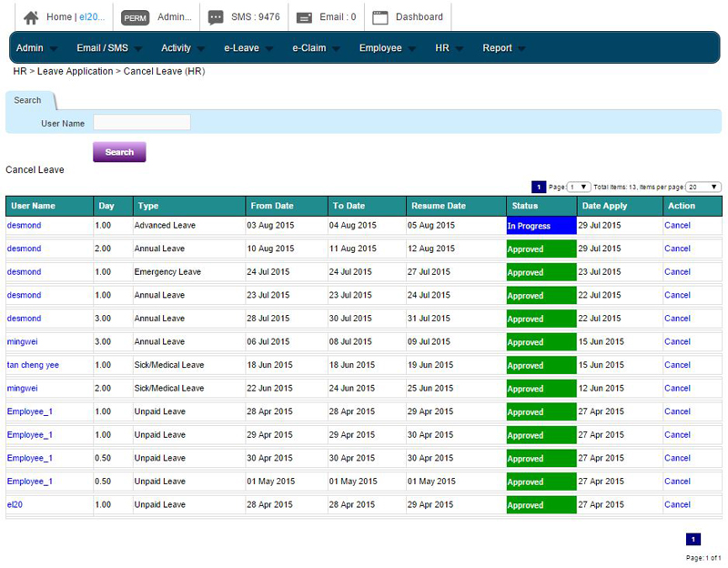Open the el20 user link in table
The height and width of the screenshot is (568, 728).
point(15,504)
